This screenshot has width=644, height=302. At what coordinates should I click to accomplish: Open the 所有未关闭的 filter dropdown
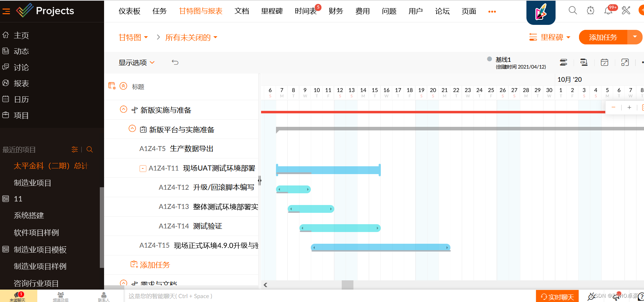click(191, 37)
